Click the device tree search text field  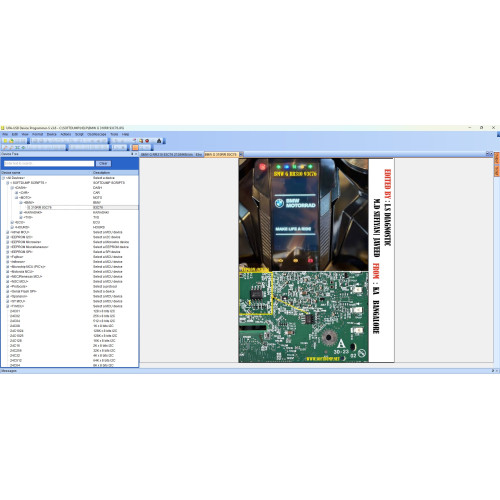coord(49,163)
